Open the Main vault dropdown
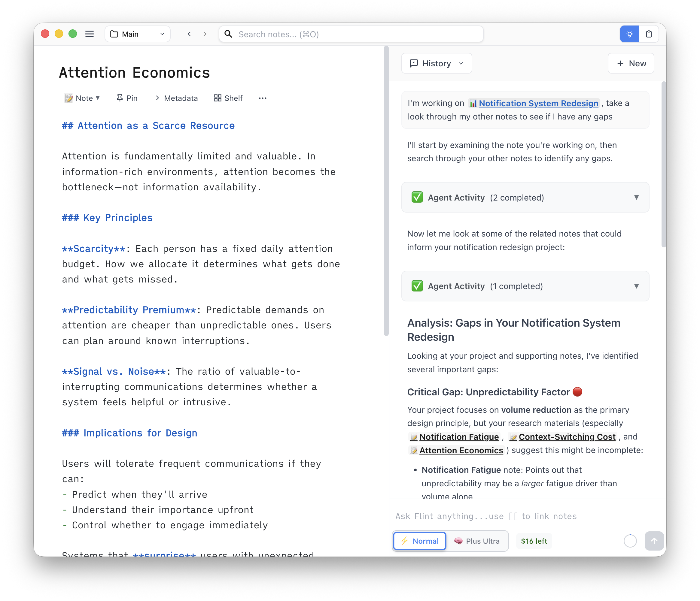 point(137,34)
